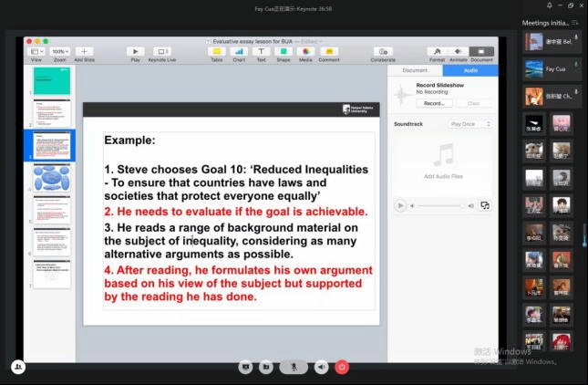The width and height of the screenshot is (588, 385).
Task: Click the Record... button
Action: (x=433, y=103)
